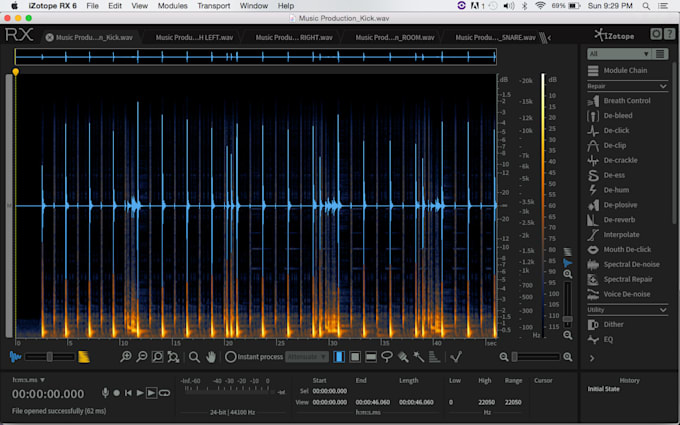Screen dimensions: 680x425
Task: Open the Modules menu
Action: pyautogui.click(x=173, y=6)
